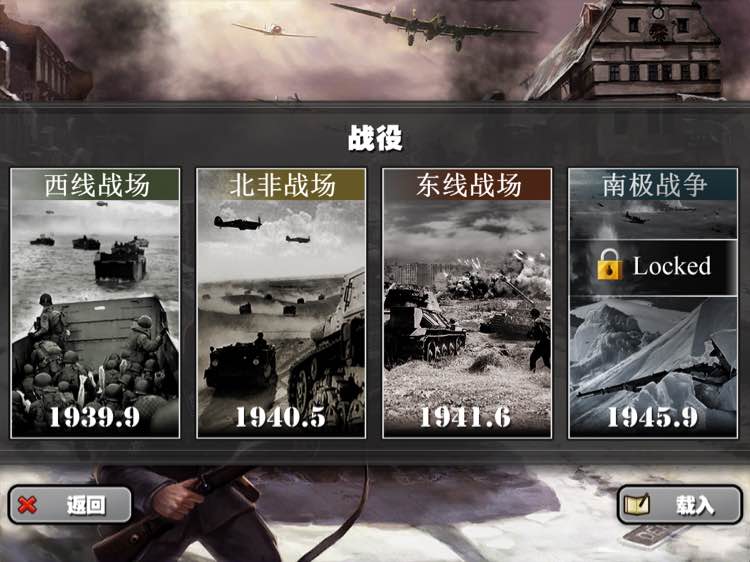Click the 西线战场 green title banner
Image resolution: width=750 pixels, height=562 pixels.
[95, 185]
